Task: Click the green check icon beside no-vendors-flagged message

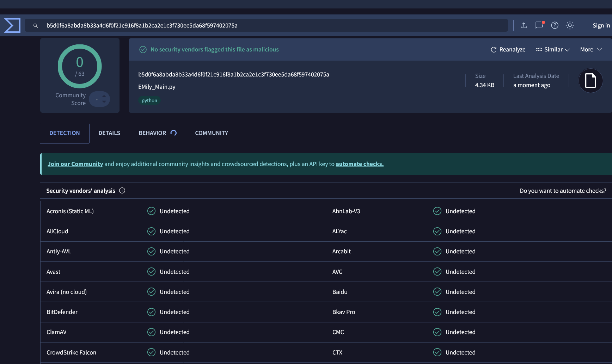Action: point(143,50)
